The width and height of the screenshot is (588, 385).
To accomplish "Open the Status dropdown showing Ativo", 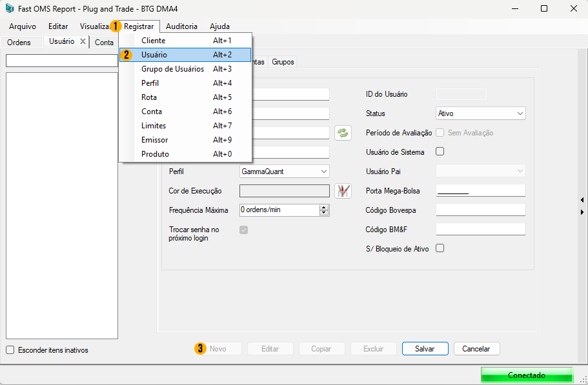I will 480,114.
